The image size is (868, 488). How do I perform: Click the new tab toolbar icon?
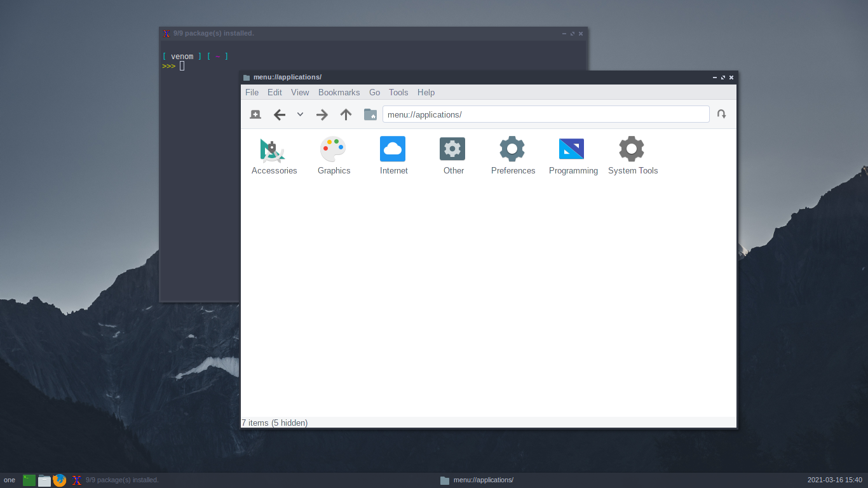point(255,114)
